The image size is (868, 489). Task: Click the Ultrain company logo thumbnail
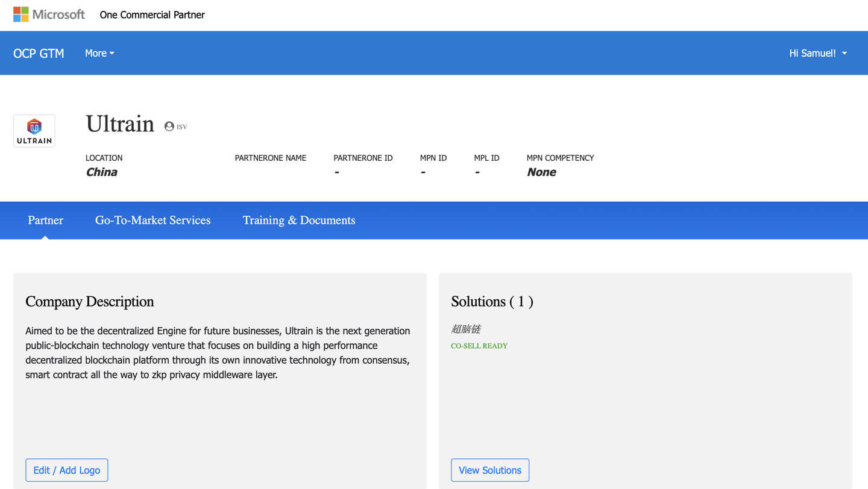(x=34, y=131)
